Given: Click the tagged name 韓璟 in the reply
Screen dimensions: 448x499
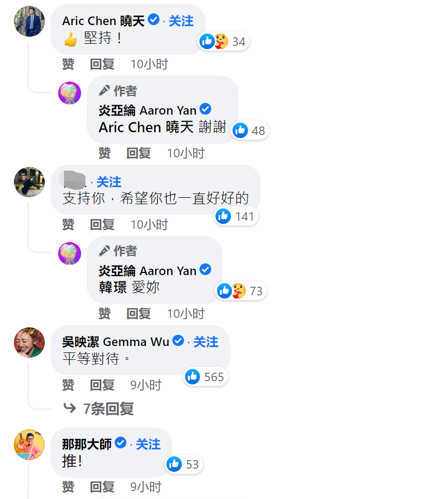Looking at the screenshot, I should tap(113, 287).
